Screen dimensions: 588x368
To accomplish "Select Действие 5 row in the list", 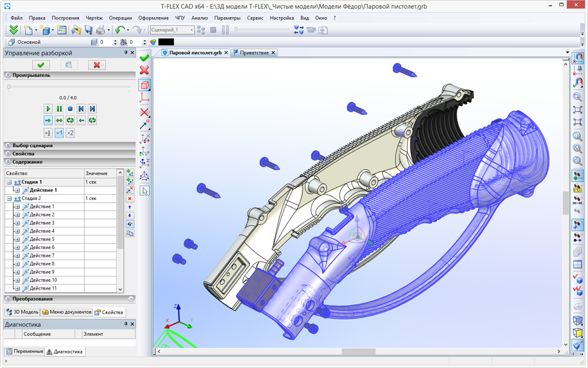I will 42,239.
